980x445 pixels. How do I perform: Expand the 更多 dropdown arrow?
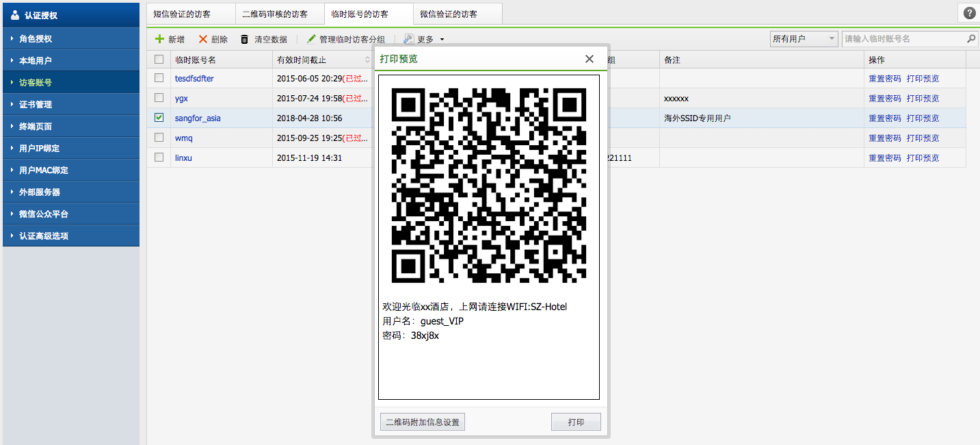442,40
